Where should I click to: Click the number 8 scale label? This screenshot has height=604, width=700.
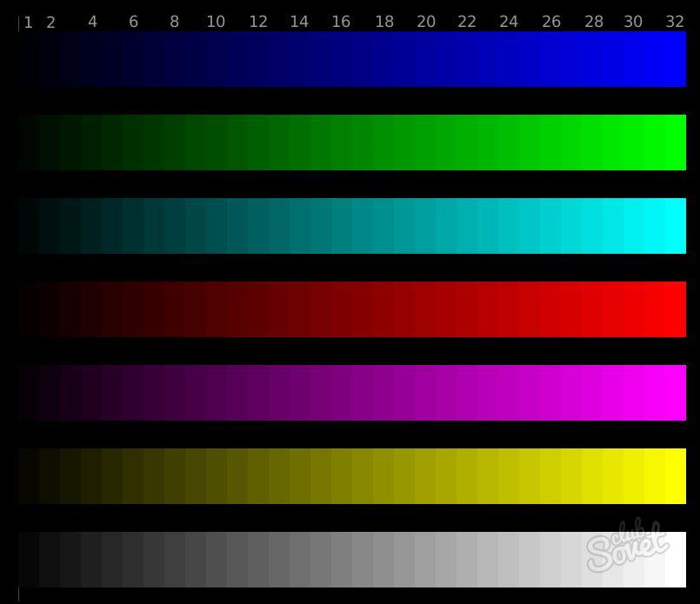point(174,22)
